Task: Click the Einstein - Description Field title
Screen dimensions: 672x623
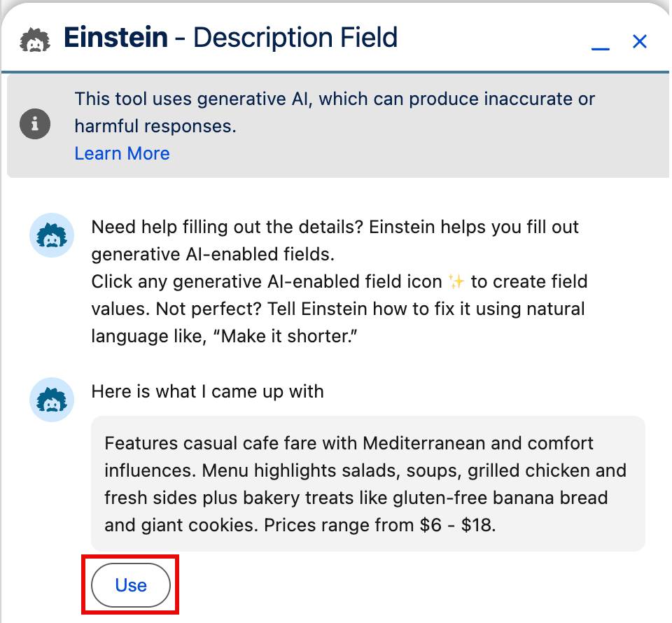Action: tap(231, 37)
